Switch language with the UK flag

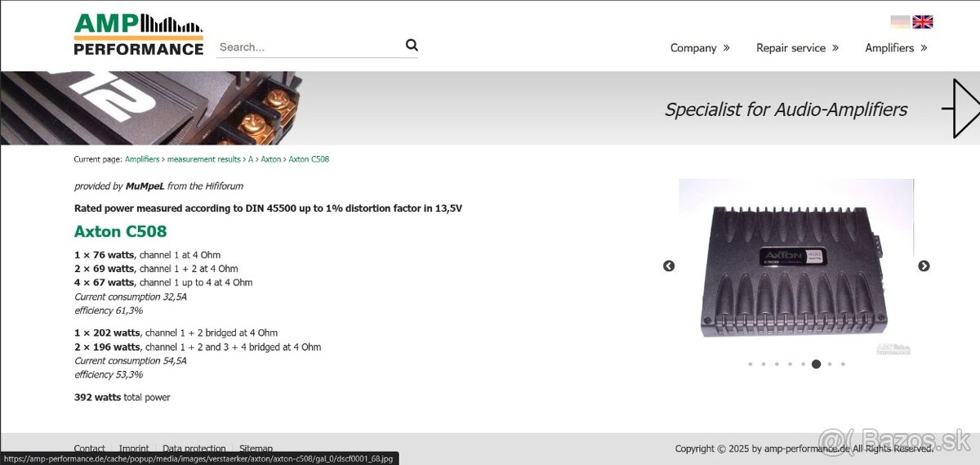[923, 22]
